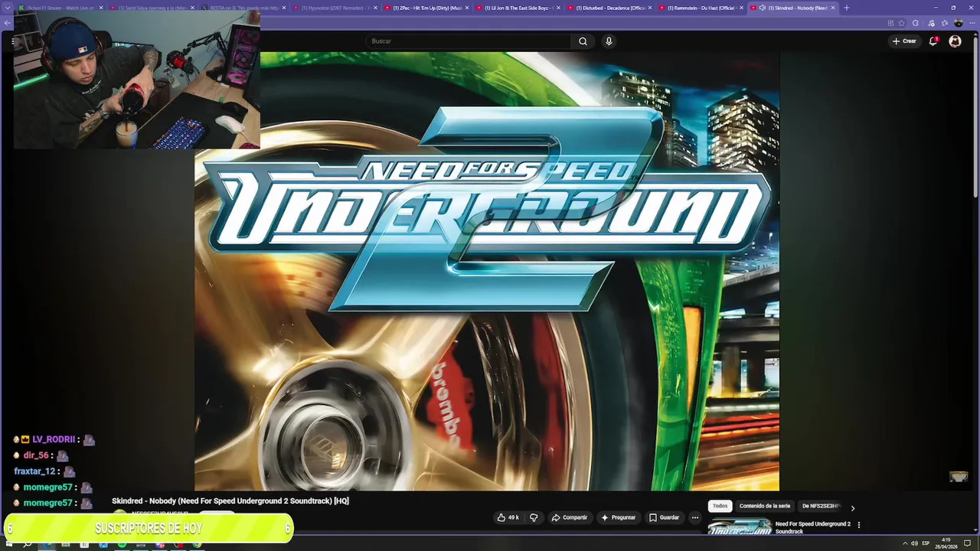Screen dimensions: 980x551
Task: Save the video with Guardar
Action: (664, 517)
